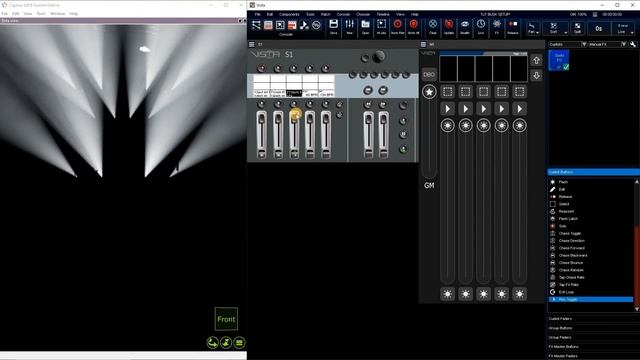Viewport: 640px width, 360px height.
Task: Click the first toolbar icon left of Save
Action: tap(256, 25)
